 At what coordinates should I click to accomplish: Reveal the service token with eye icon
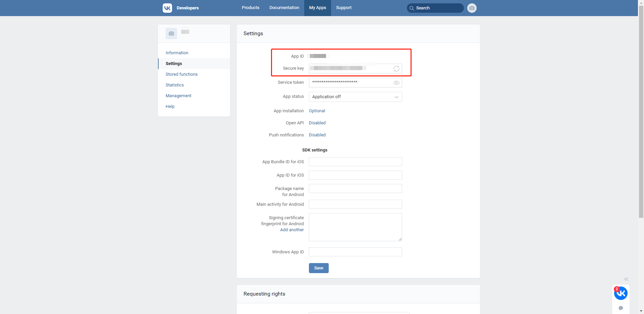(x=396, y=83)
